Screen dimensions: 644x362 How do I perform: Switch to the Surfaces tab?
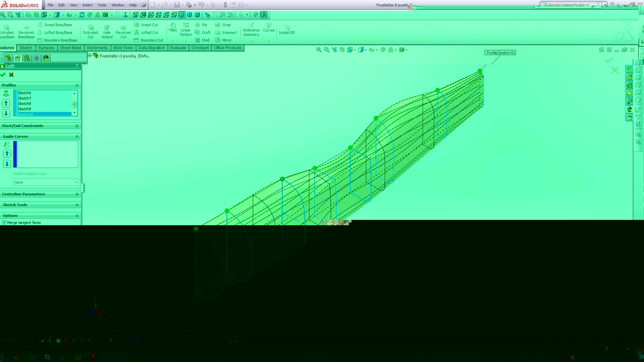click(x=46, y=48)
